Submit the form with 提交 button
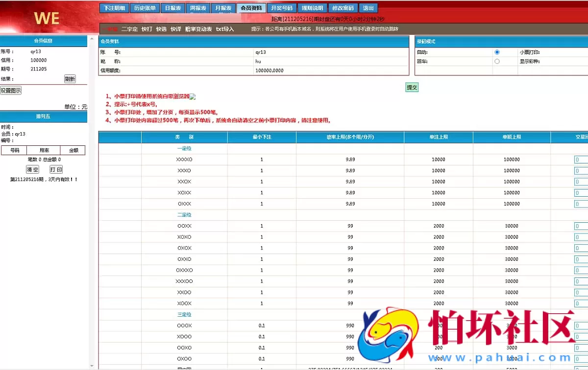This screenshot has height=370, width=588. (412, 87)
